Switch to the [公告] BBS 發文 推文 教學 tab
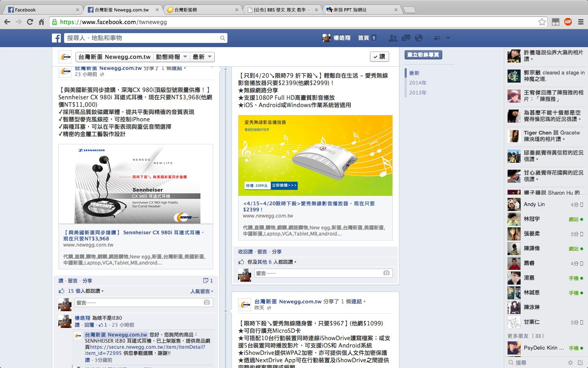The width and height of the screenshot is (588, 368). [x=282, y=10]
